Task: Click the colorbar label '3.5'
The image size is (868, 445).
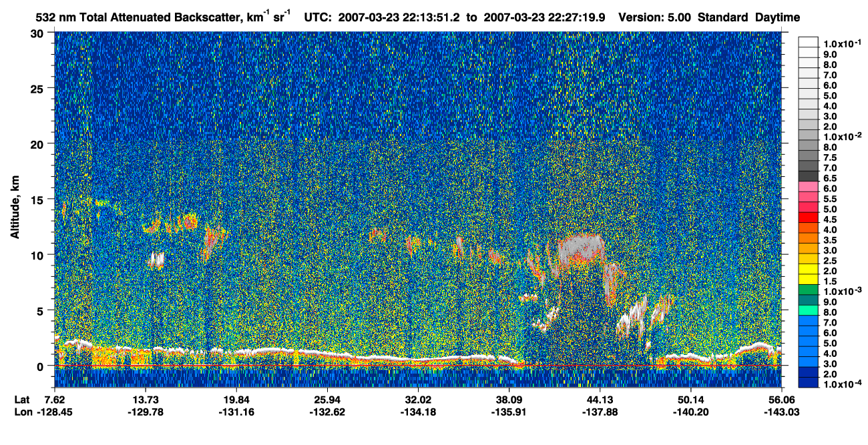Action: click(831, 240)
